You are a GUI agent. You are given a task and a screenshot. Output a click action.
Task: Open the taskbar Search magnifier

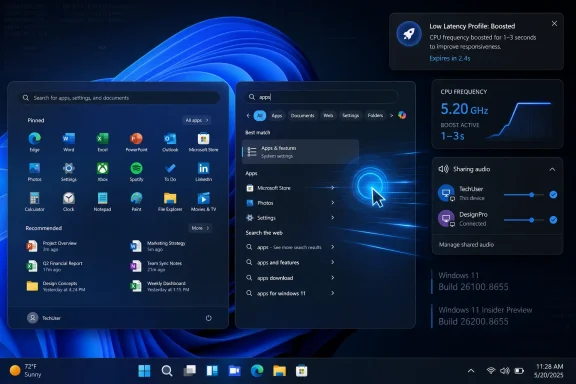pos(167,371)
